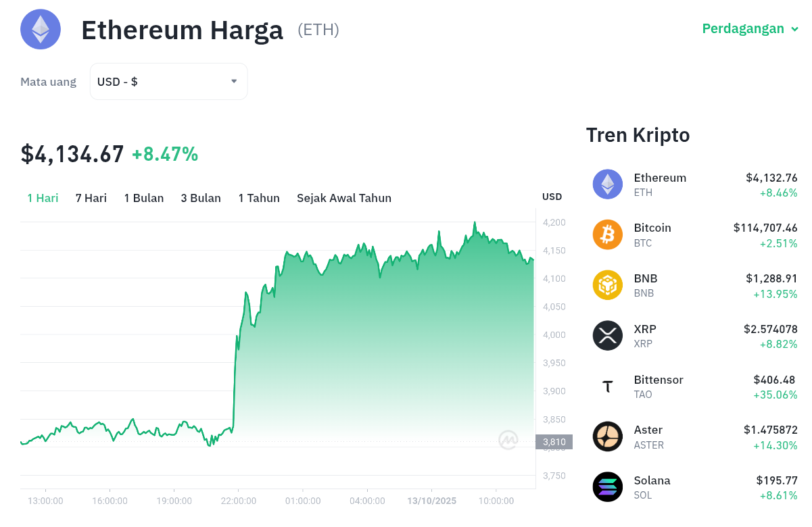The image size is (812, 527).
Task: Click the Bittensor TAO icon
Action: [607, 386]
